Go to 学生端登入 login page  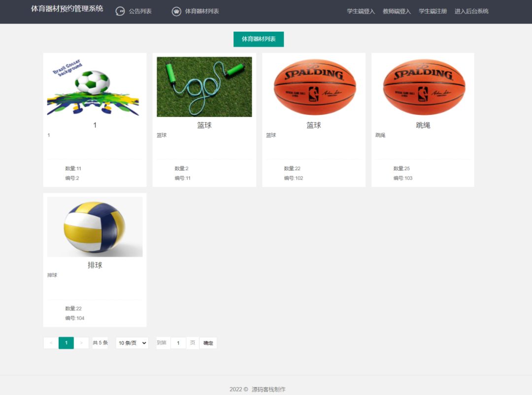pos(361,11)
